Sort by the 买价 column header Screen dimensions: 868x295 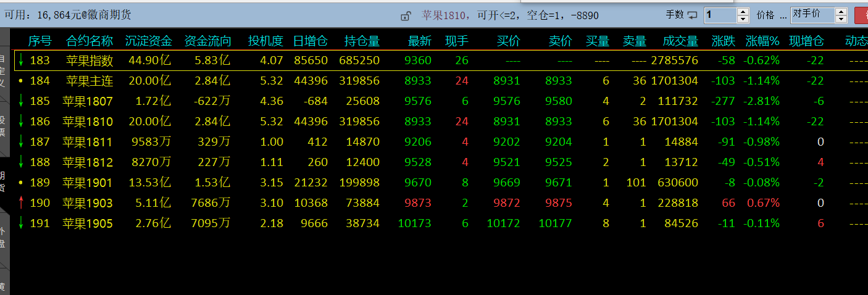click(509, 41)
